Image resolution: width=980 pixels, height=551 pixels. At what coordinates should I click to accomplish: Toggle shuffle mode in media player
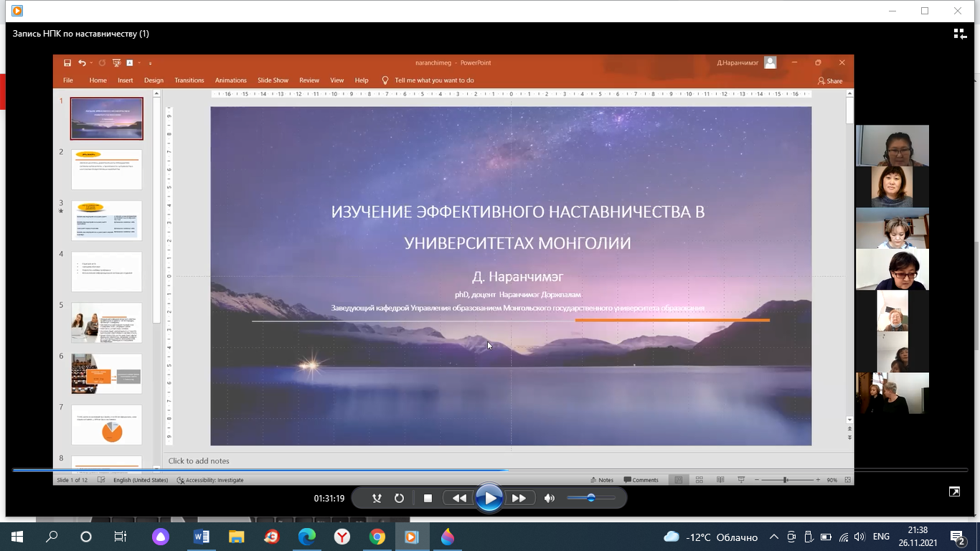point(377,498)
